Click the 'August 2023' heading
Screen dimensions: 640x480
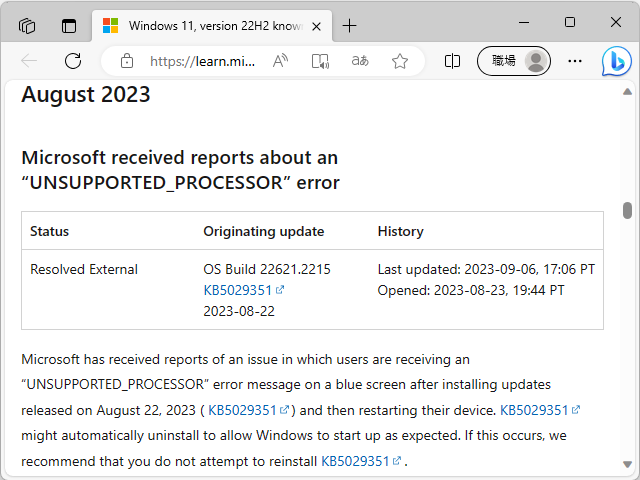[x=86, y=95]
